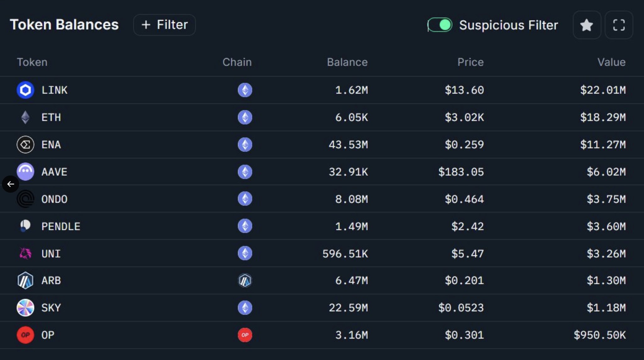Click the Optimism chain icon in OP row
The width and height of the screenshot is (644, 360).
point(245,335)
